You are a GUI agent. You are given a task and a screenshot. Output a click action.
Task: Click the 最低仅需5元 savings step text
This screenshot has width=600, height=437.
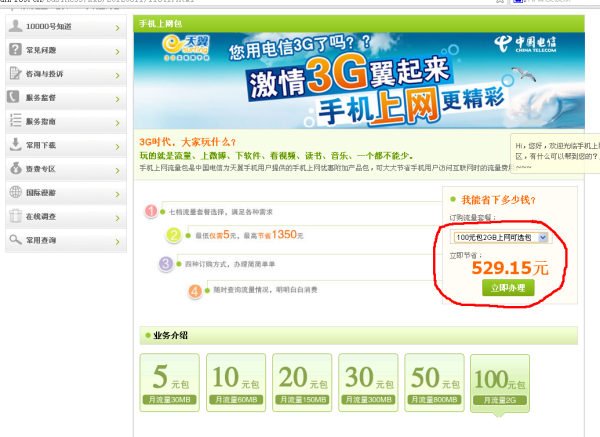(x=249, y=235)
